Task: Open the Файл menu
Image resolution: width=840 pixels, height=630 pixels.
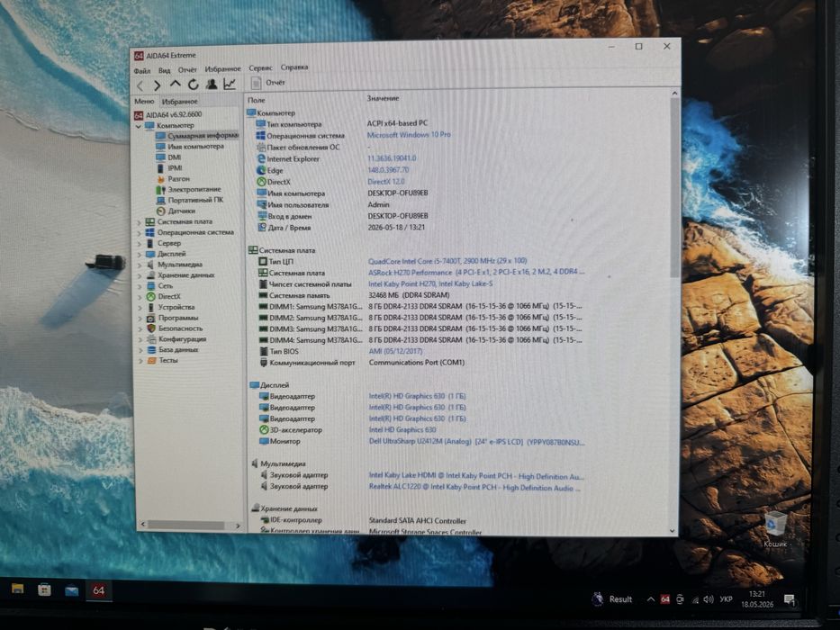Action: click(x=142, y=71)
